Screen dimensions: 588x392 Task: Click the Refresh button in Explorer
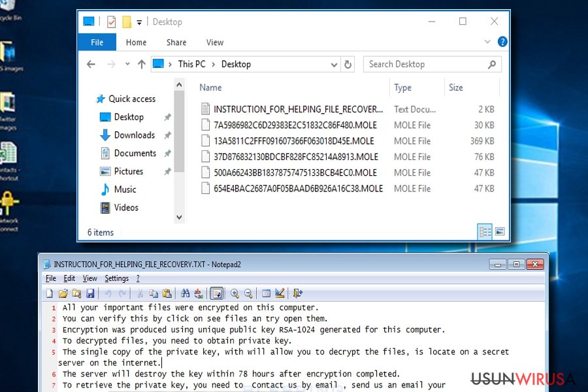pyautogui.click(x=348, y=65)
